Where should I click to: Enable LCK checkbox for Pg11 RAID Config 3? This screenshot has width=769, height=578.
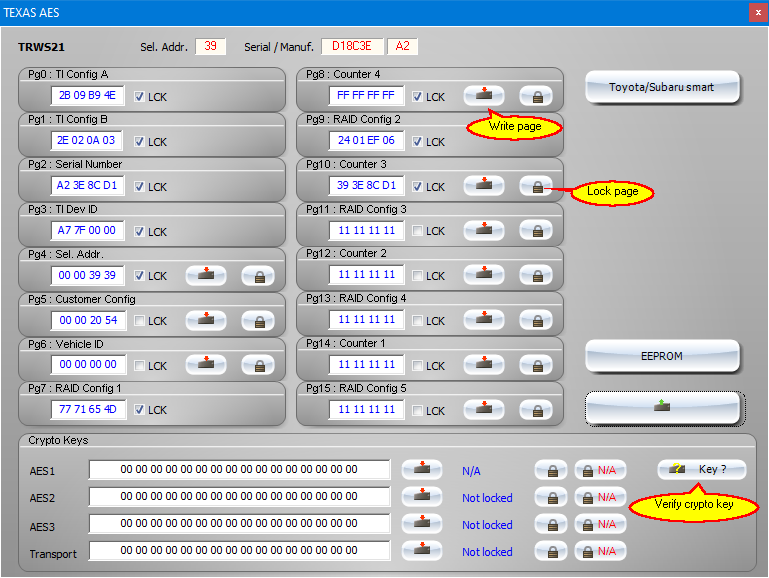417,230
